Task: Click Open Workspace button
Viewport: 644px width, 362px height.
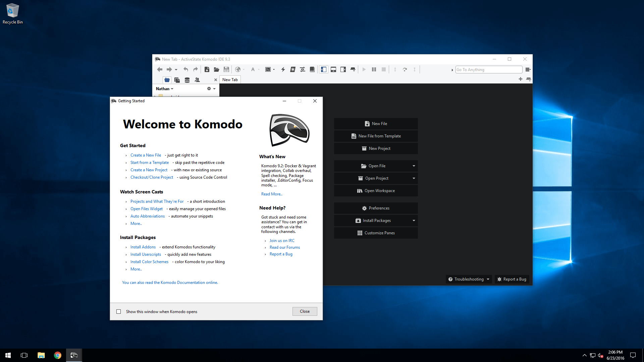Action: (376, 191)
